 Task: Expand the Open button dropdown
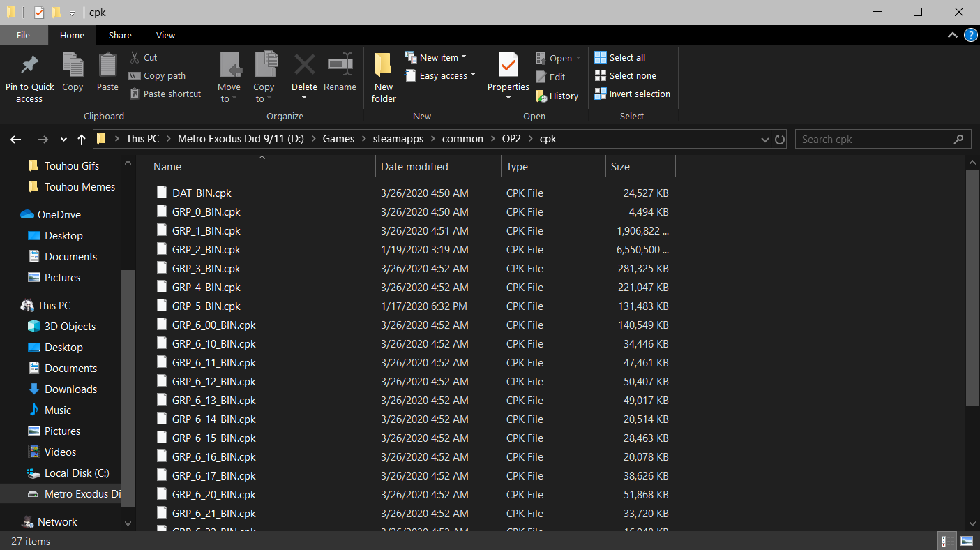[x=578, y=58]
